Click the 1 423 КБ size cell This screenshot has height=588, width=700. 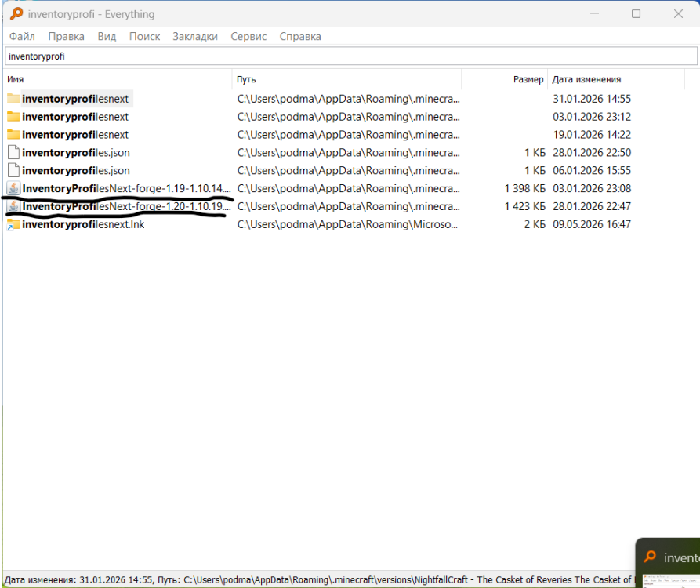click(x=525, y=206)
